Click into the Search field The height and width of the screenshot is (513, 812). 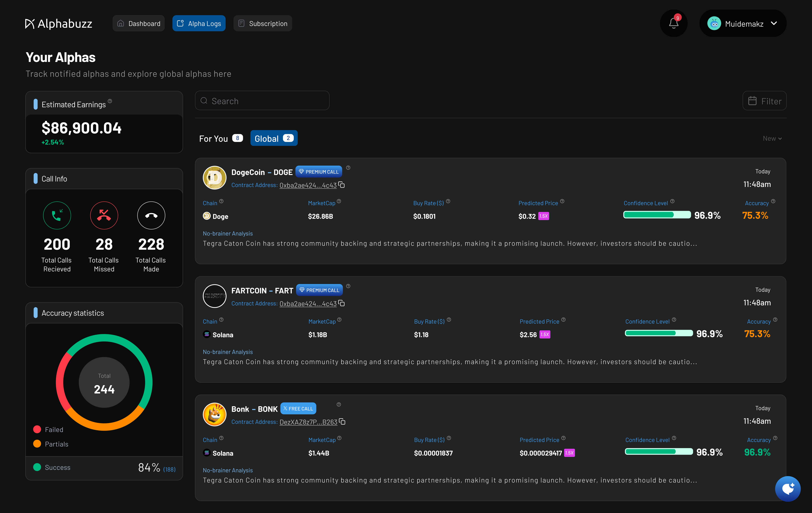point(262,101)
